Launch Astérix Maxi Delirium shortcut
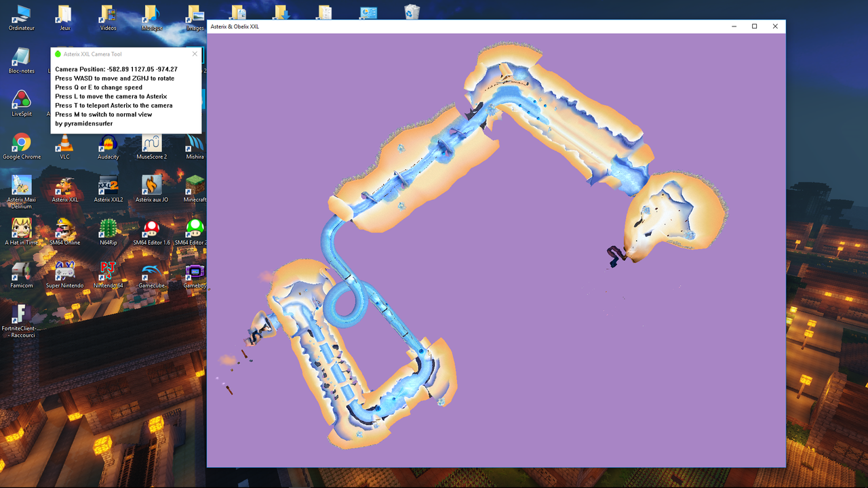The image size is (868, 488). tap(22, 192)
